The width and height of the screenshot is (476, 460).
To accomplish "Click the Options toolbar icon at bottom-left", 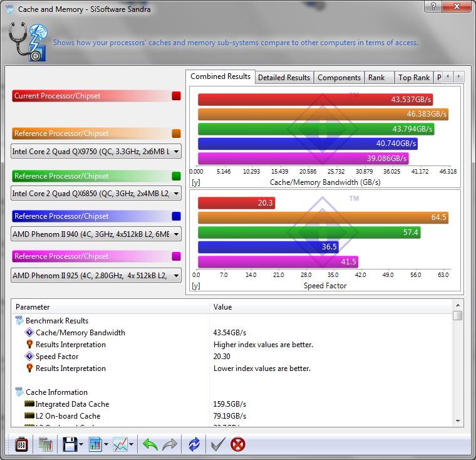I will click(21, 445).
